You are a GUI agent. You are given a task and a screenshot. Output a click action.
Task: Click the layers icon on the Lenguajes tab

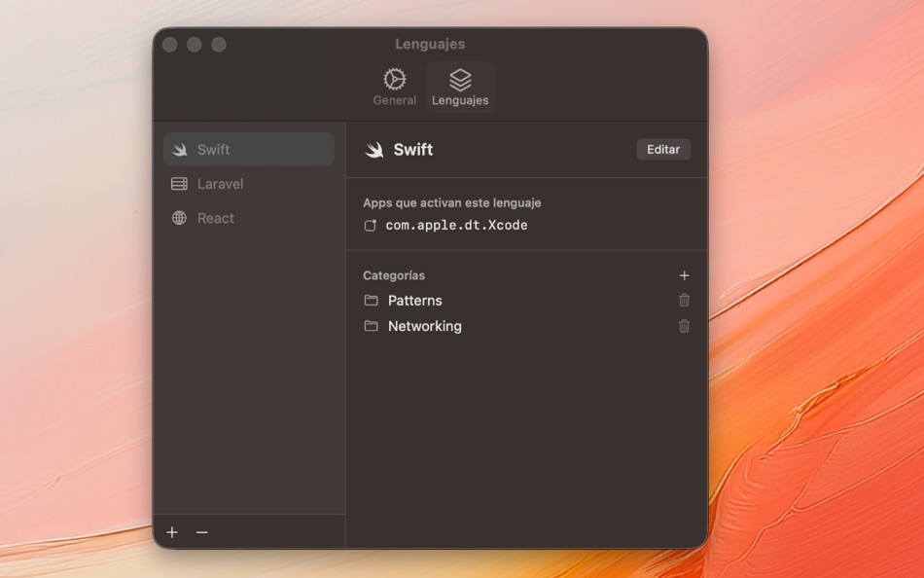459,76
